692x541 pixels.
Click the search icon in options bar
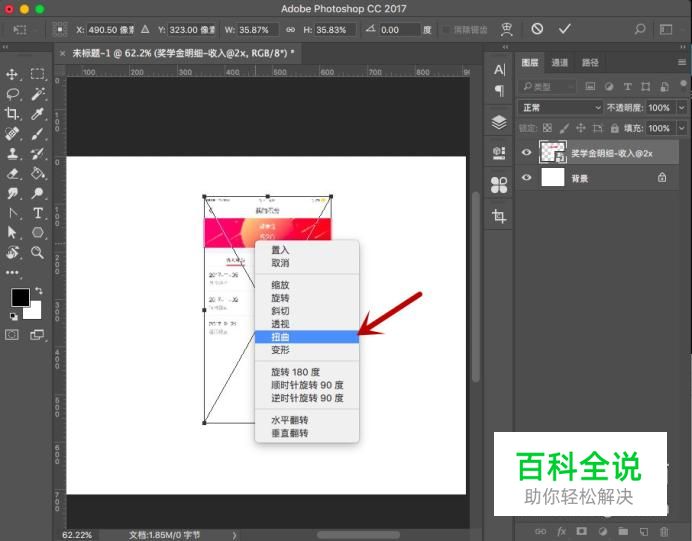(640, 29)
